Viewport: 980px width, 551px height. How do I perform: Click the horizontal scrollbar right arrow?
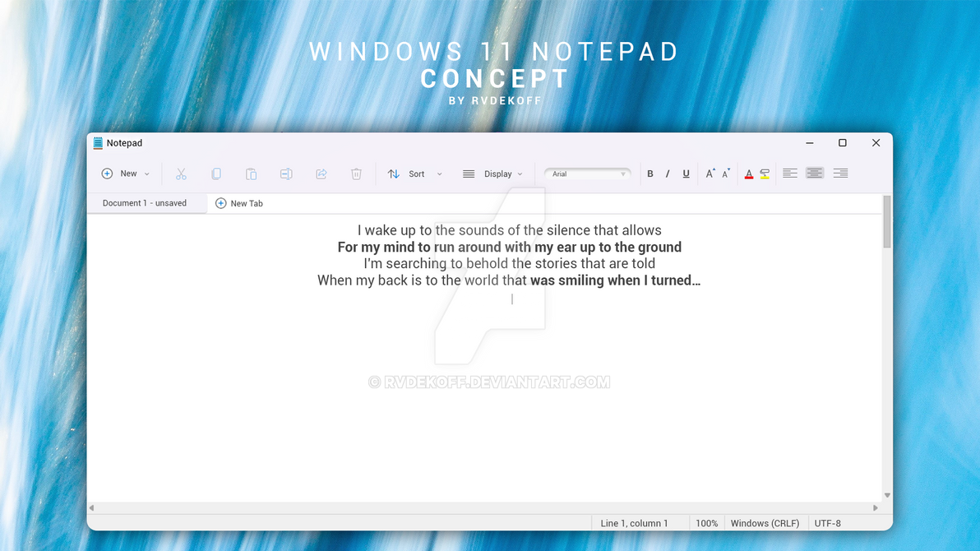tap(875, 508)
